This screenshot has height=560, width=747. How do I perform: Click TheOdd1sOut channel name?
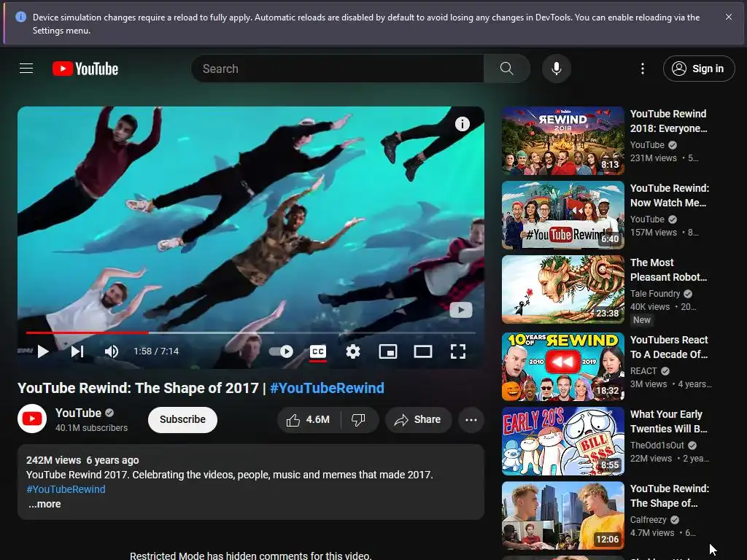pos(657,446)
